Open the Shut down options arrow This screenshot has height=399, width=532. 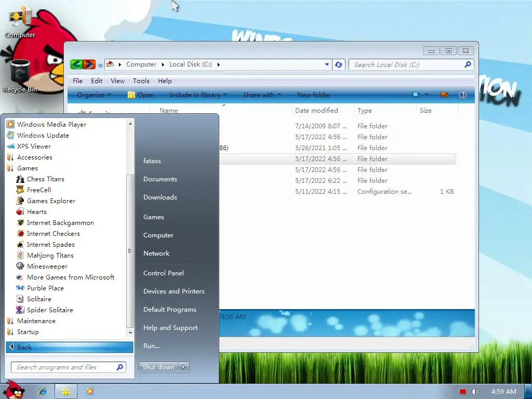pyautogui.click(x=183, y=367)
